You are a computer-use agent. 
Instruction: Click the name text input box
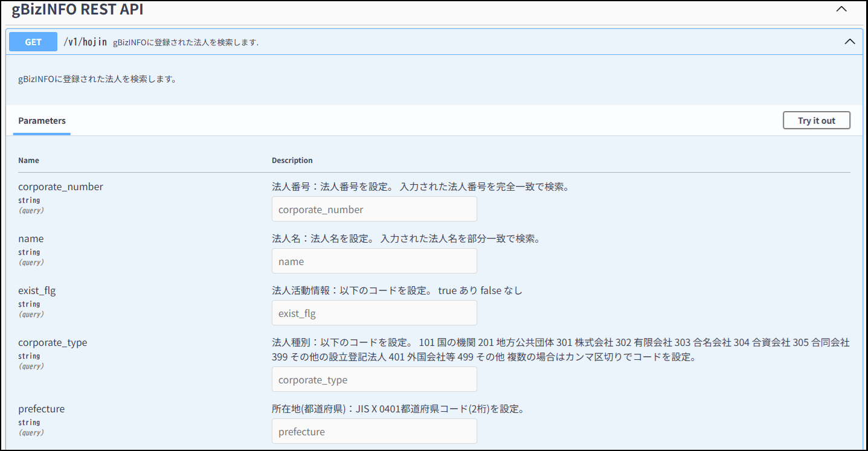click(374, 261)
